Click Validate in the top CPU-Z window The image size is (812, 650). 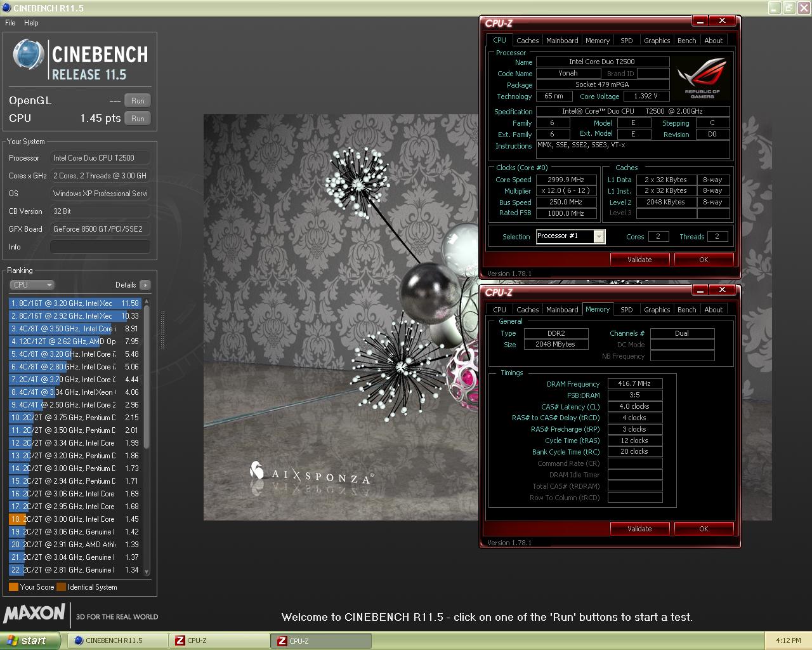[x=639, y=260]
